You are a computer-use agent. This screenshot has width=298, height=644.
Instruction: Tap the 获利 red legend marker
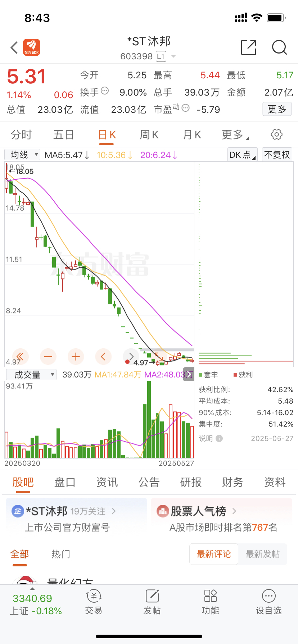(x=235, y=375)
